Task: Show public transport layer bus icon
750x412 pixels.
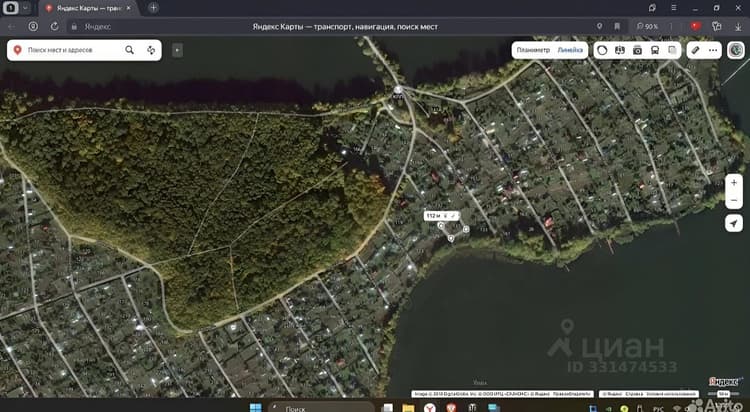Action: tap(655, 50)
